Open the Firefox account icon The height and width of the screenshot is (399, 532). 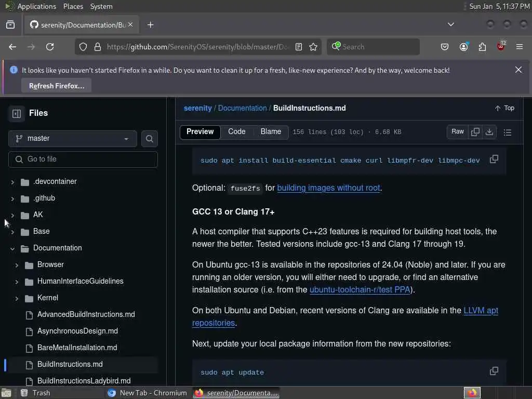[463, 47]
